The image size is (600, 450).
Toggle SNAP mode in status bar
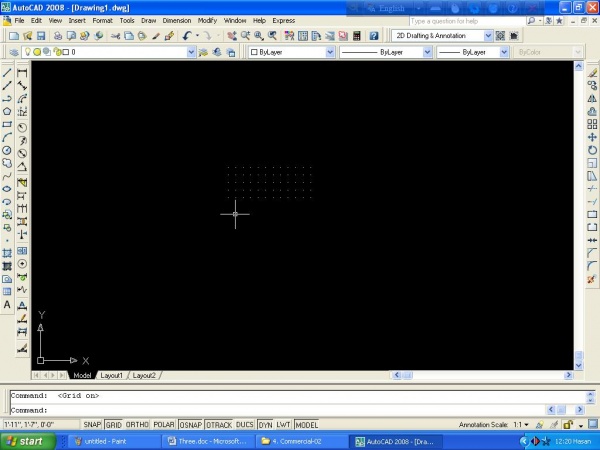tap(92, 425)
